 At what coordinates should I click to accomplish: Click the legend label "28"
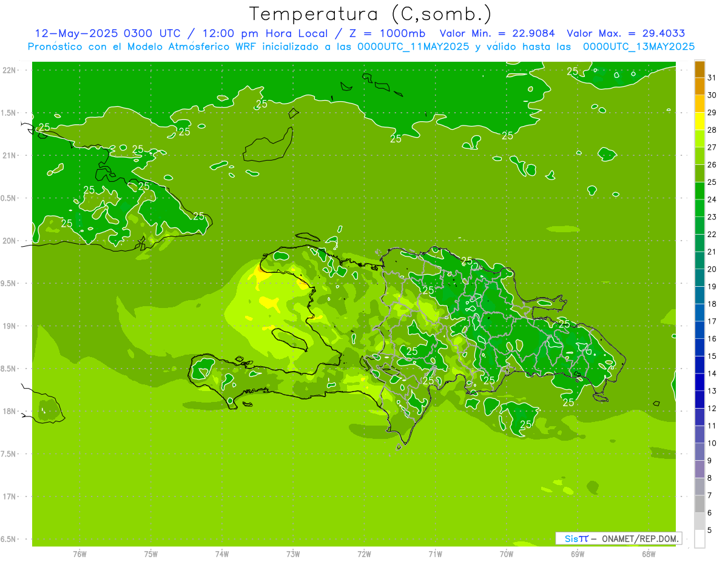[x=712, y=130]
